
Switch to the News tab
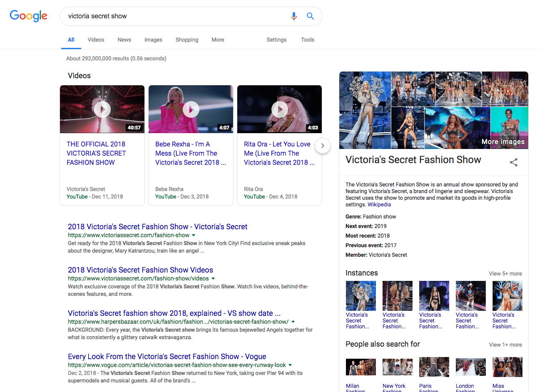[x=124, y=40]
